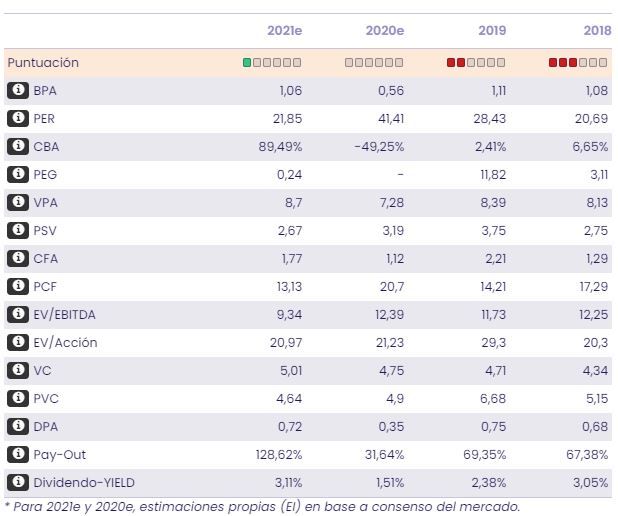Open info icon for PSV
Viewport: 618px width, 516px height.
point(17,230)
